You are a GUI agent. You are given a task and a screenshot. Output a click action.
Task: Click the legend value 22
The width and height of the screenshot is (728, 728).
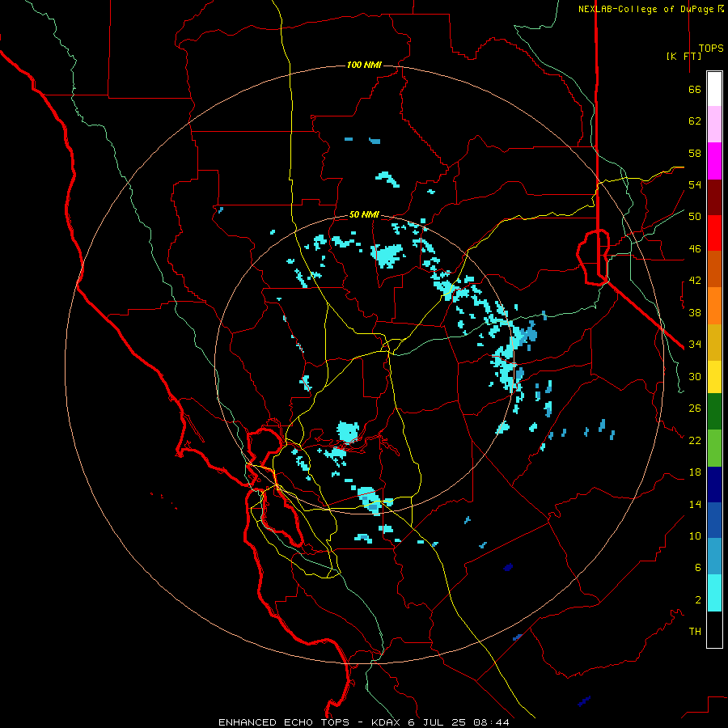(695, 440)
